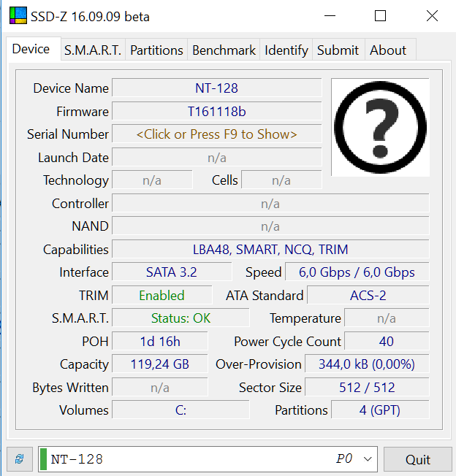Open the NT-128 drive selector dropdown
Viewport: 456px width, 476px height.
(208, 459)
